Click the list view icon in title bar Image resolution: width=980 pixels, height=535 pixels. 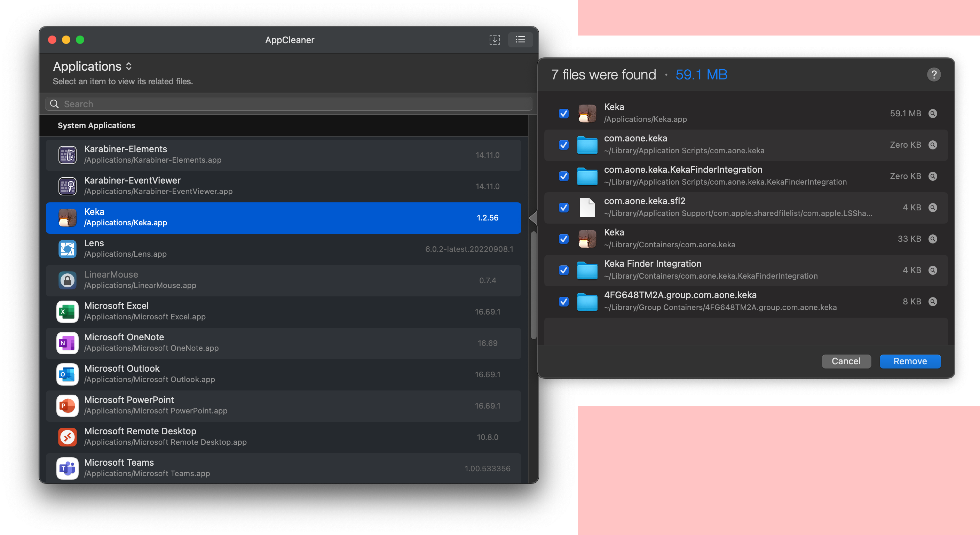click(x=520, y=40)
